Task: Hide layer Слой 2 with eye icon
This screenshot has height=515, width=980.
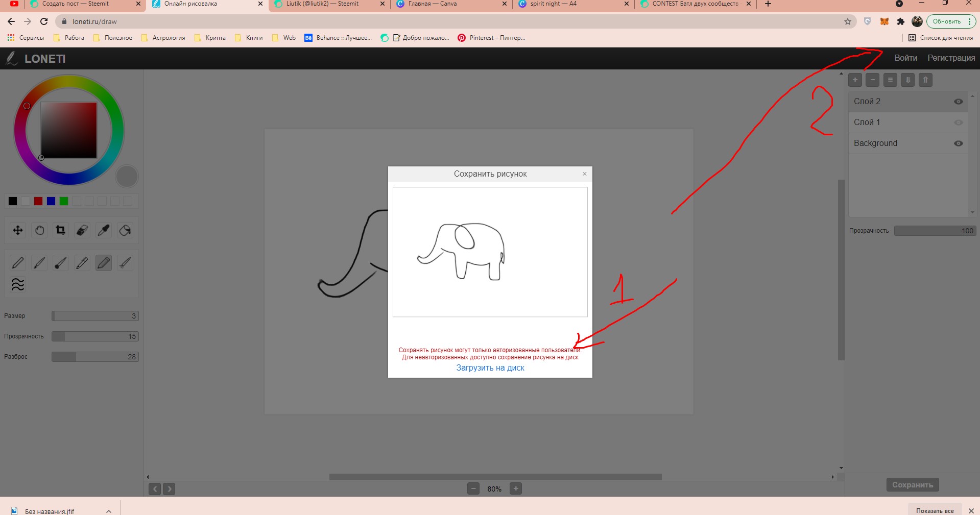Action: [959, 102]
